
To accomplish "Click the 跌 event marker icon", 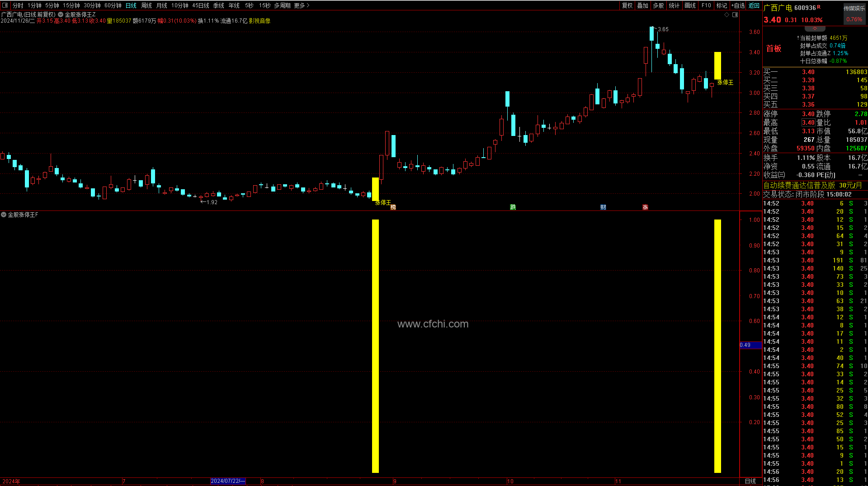I will coord(513,207).
